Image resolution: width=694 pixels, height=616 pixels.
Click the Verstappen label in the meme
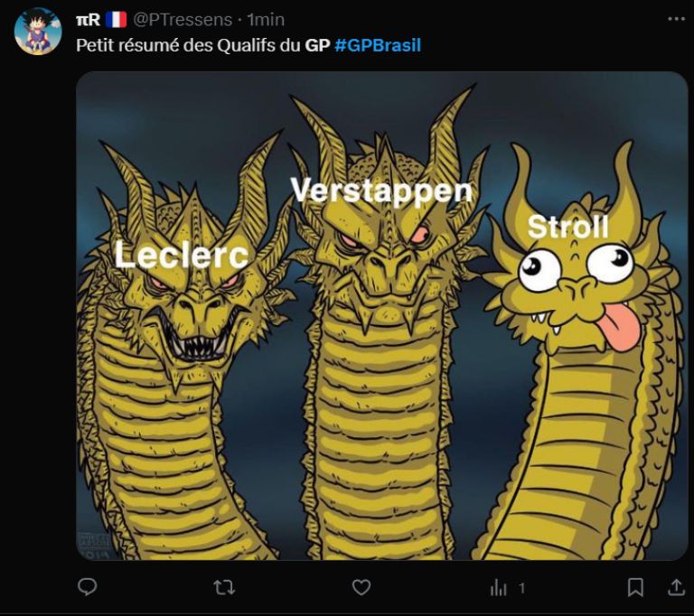pyautogui.click(x=381, y=191)
